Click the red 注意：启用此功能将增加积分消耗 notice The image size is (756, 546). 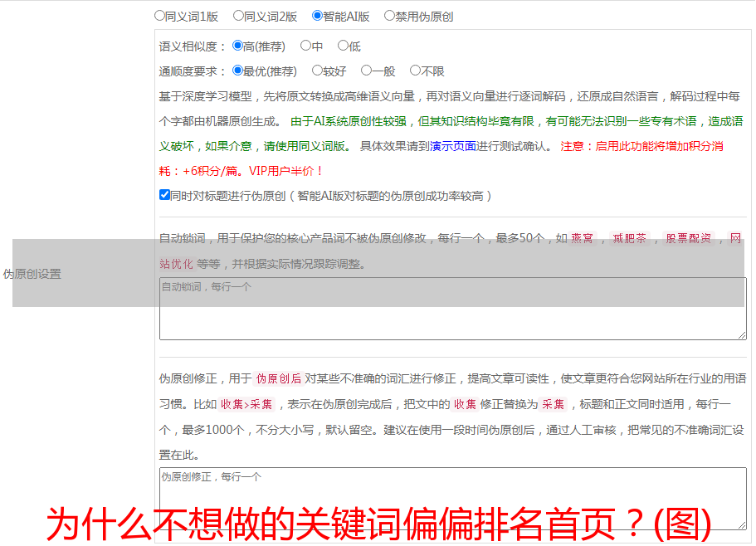pyautogui.click(x=441, y=158)
